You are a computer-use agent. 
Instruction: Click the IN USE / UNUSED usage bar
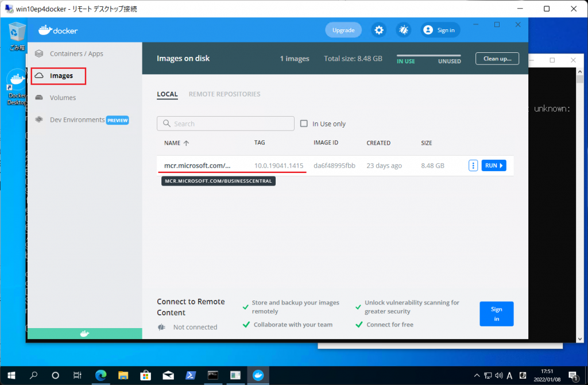point(428,56)
